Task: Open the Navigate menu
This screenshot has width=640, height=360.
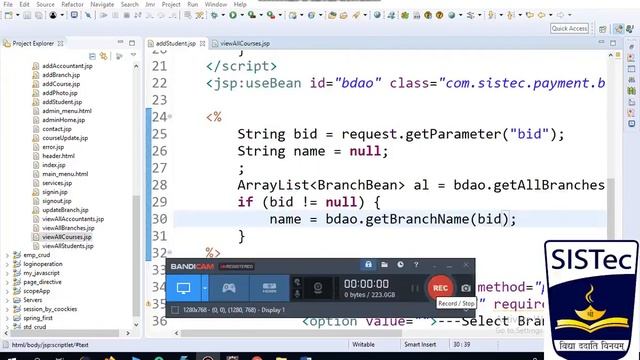Action: click(x=102, y=4)
